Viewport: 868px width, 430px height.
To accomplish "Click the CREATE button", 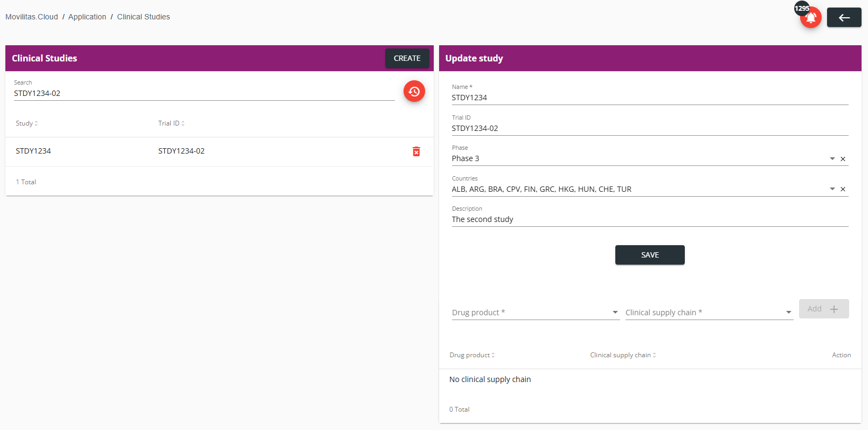I will pyautogui.click(x=407, y=58).
